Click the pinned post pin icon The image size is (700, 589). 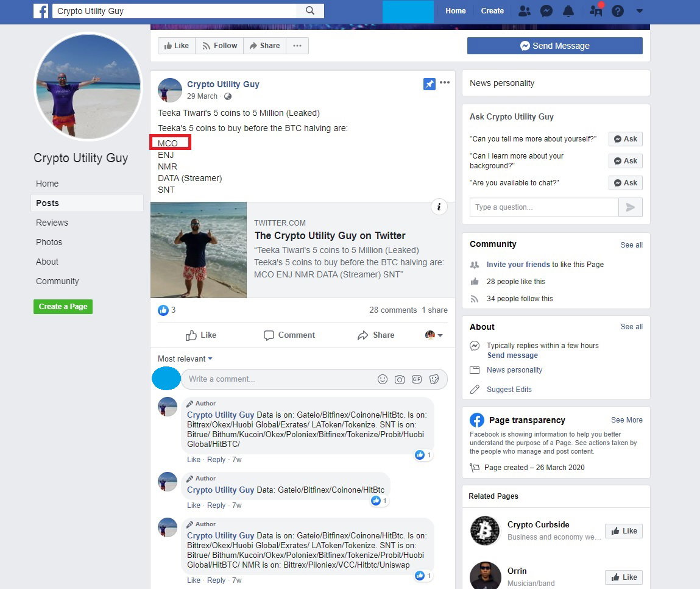point(429,84)
